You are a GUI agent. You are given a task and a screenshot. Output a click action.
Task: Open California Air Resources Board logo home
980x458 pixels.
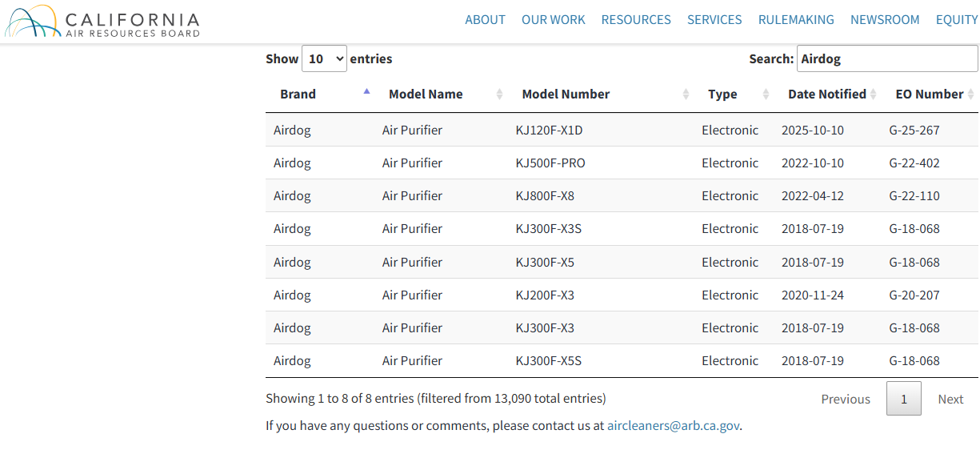click(102, 22)
